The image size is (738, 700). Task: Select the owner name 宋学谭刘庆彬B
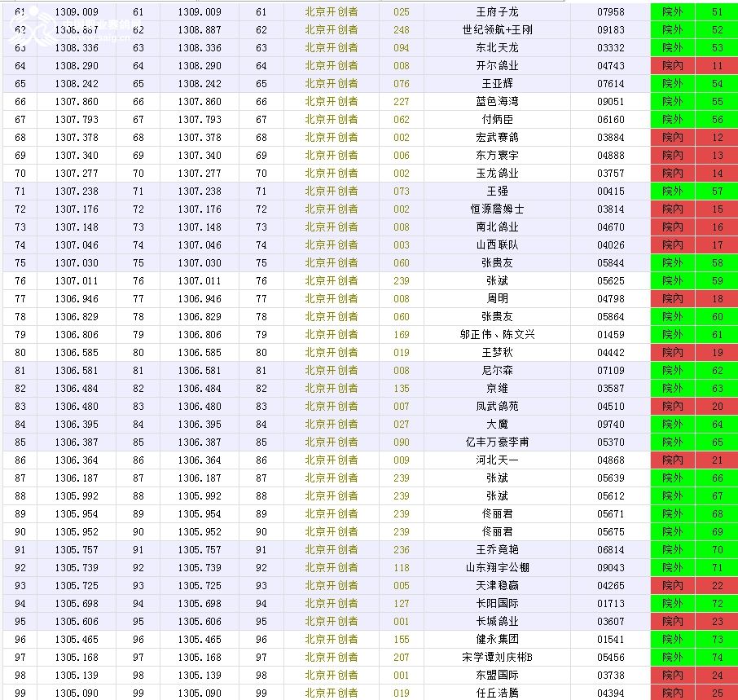[x=497, y=658]
